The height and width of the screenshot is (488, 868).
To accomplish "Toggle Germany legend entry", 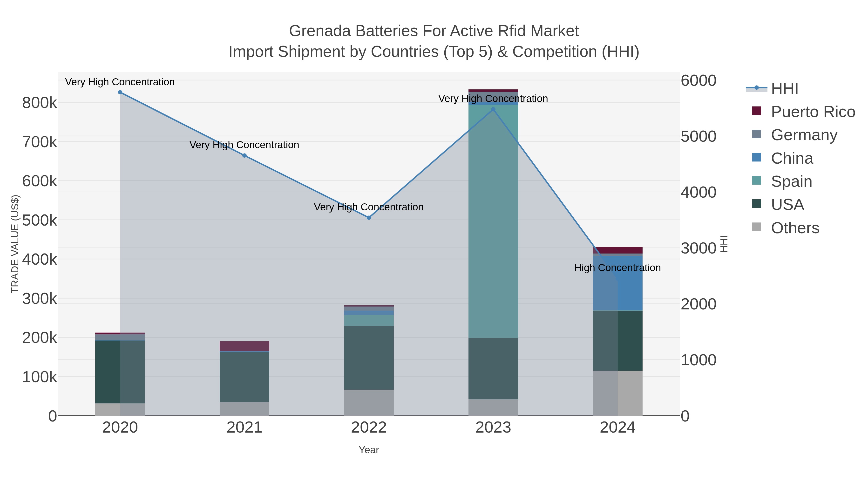I will (x=794, y=135).
